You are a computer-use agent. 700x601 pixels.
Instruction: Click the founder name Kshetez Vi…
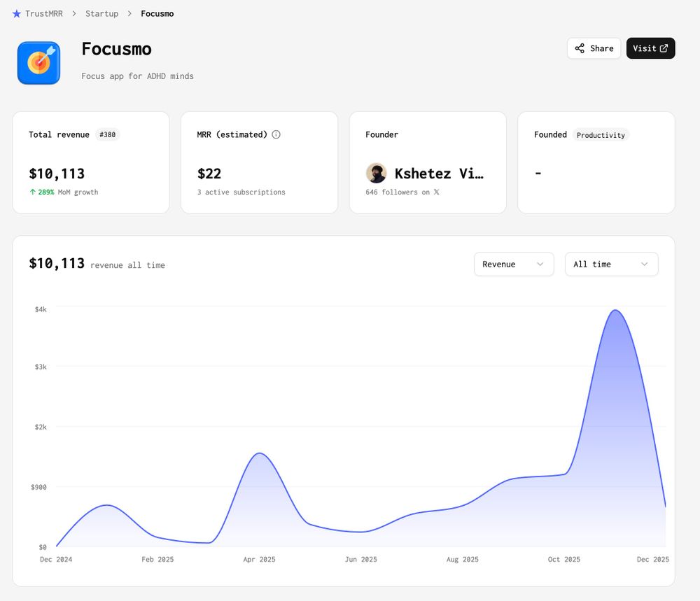(x=439, y=173)
